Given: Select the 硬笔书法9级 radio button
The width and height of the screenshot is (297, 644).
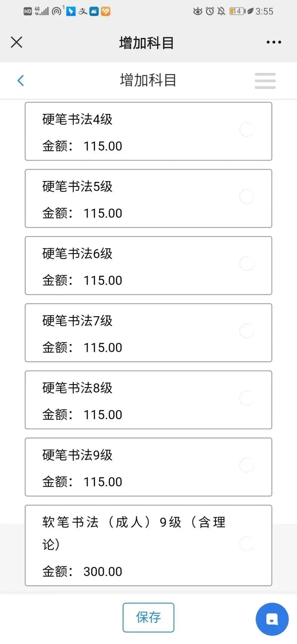Looking at the screenshot, I should (x=247, y=465).
